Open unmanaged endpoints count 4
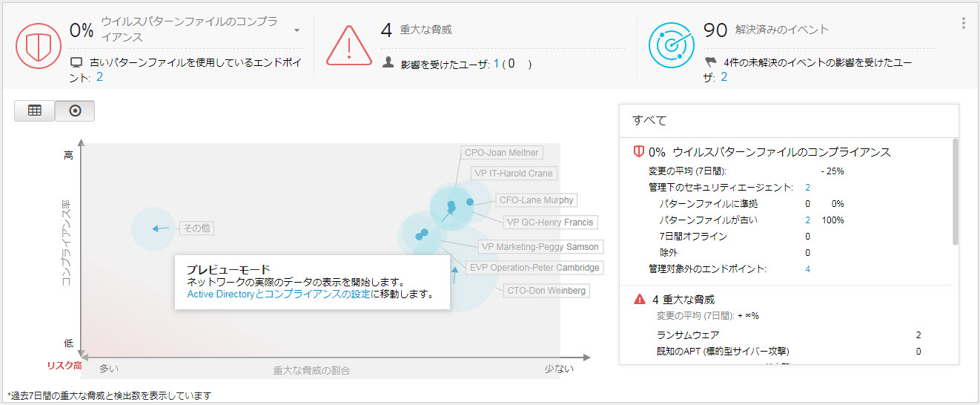Image resolution: width=980 pixels, height=405 pixels. pos(807,269)
